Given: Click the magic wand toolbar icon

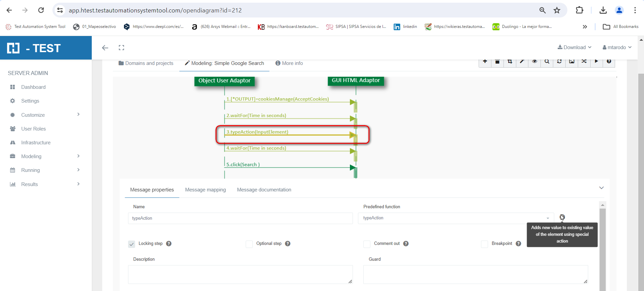Looking at the screenshot, I should pyautogui.click(x=522, y=62).
